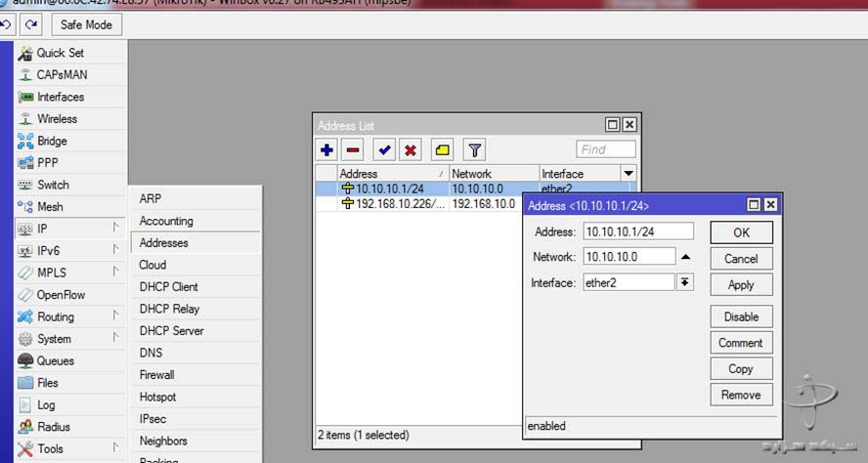868x463 pixels.
Task: Expand IPv6 submenu arrow
Action: [x=115, y=249]
